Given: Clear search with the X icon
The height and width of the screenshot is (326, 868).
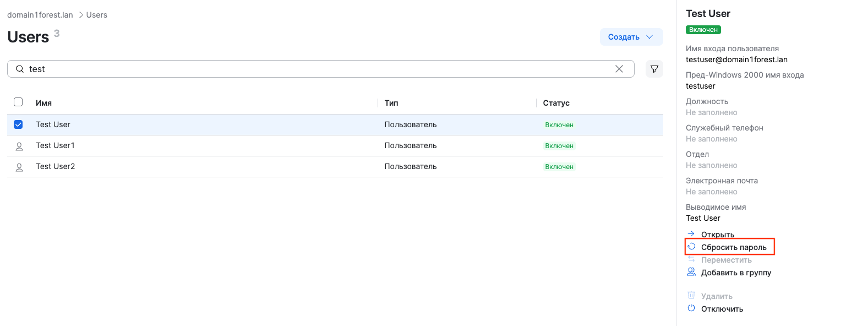Looking at the screenshot, I should tap(619, 69).
